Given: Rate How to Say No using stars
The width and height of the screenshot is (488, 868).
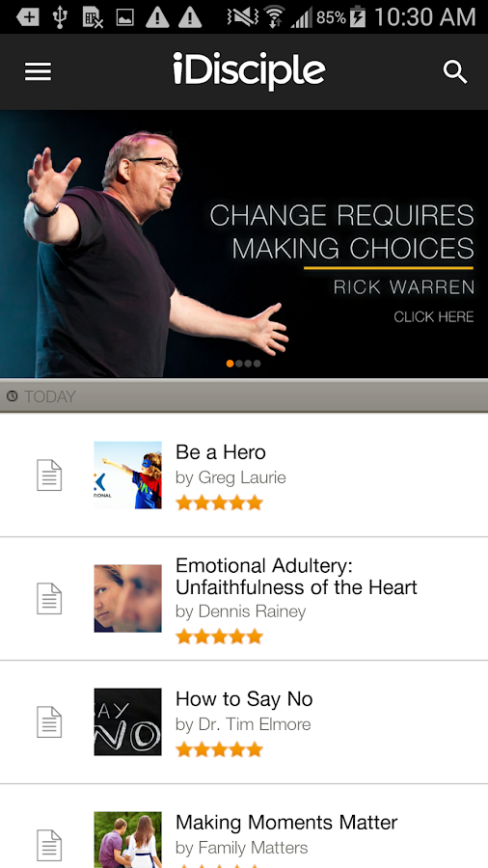Looking at the screenshot, I should (219, 750).
